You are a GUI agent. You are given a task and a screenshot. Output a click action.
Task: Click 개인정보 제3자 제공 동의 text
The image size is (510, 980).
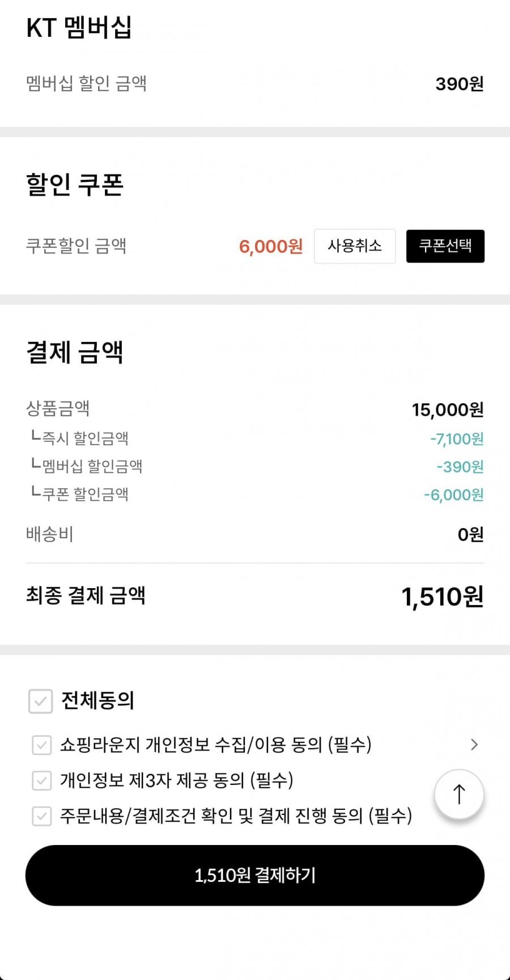tap(176, 781)
